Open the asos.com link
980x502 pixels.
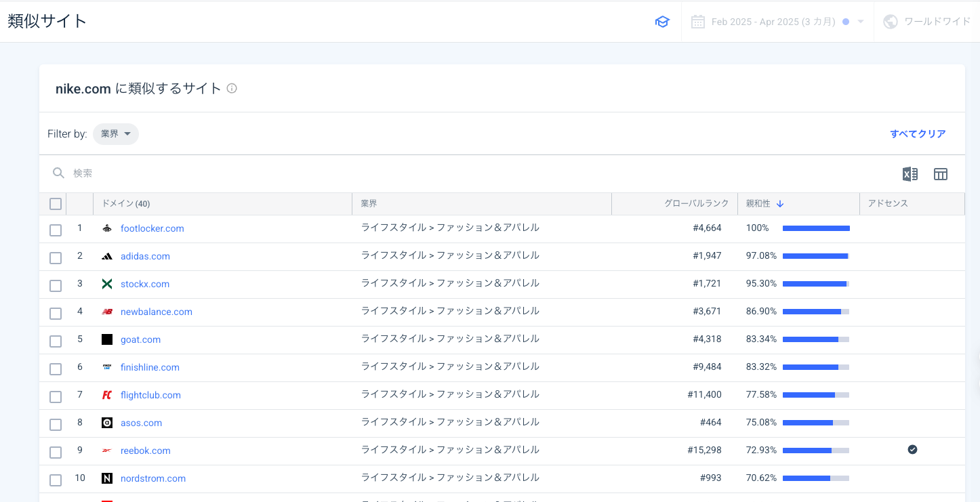[x=141, y=423]
